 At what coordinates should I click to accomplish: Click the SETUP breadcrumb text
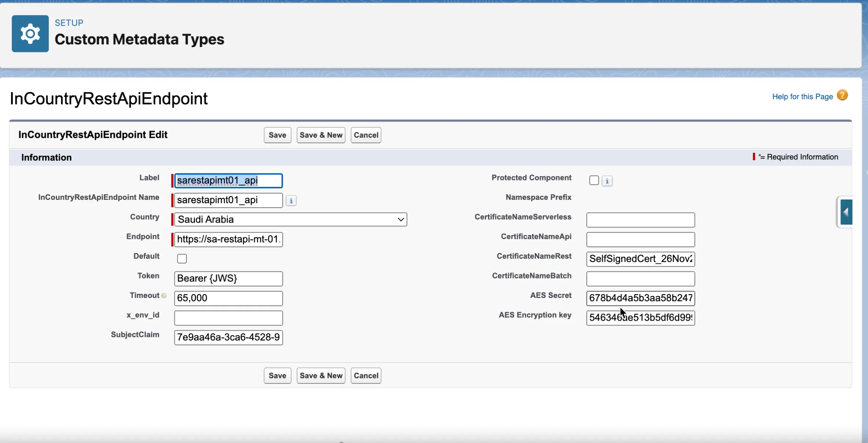tap(69, 23)
